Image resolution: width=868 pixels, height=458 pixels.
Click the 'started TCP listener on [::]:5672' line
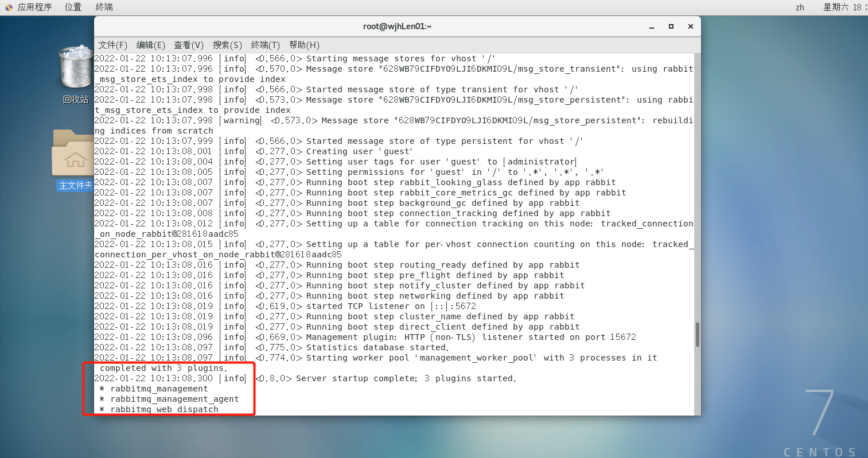click(285, 306)
